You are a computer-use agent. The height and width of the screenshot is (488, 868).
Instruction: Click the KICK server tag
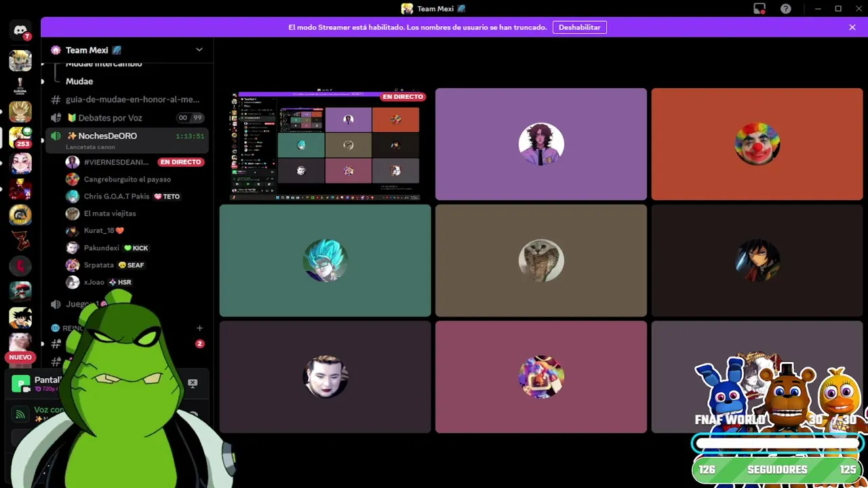click(136, 248)
